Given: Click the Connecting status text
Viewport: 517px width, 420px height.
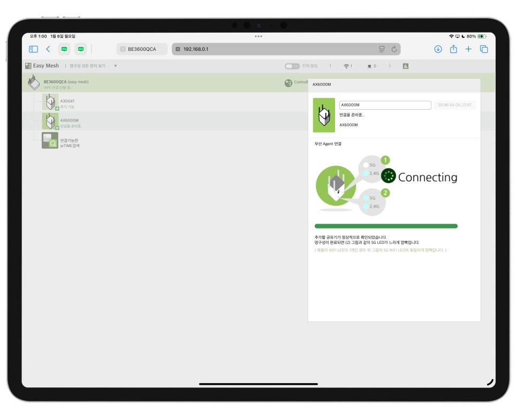Looking at the screenshot, I should [427, 177].
